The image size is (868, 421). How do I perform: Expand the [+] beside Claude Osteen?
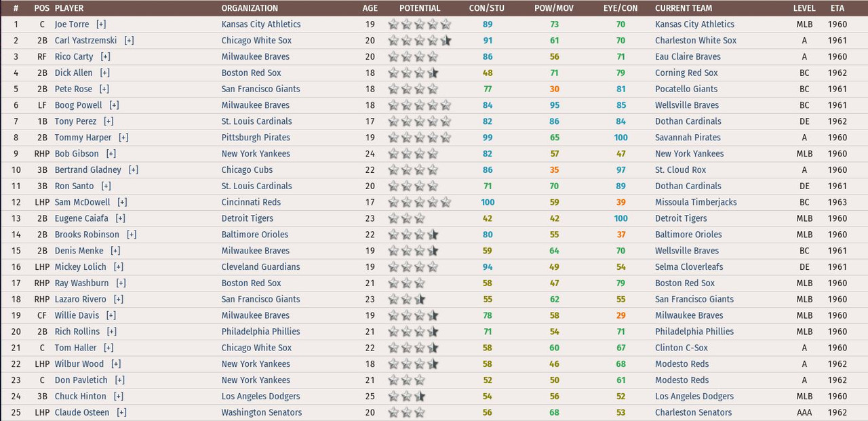point(121,413)
